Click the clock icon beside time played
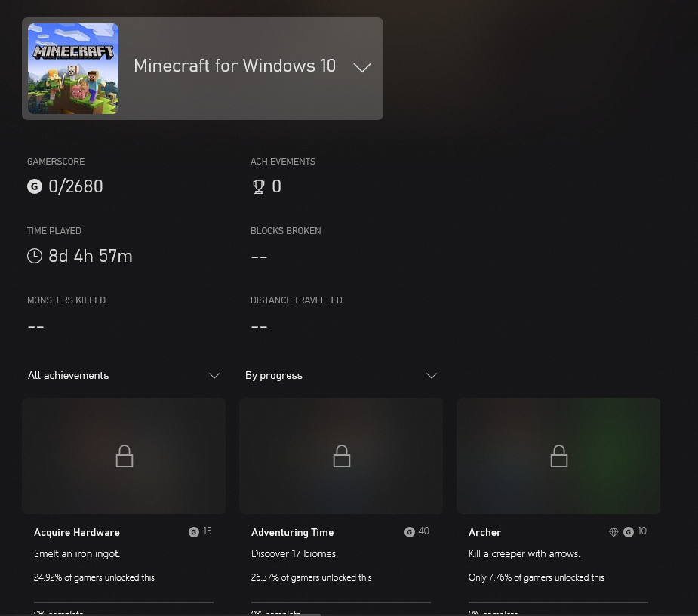The image size is (698, 616). [35, 256]
